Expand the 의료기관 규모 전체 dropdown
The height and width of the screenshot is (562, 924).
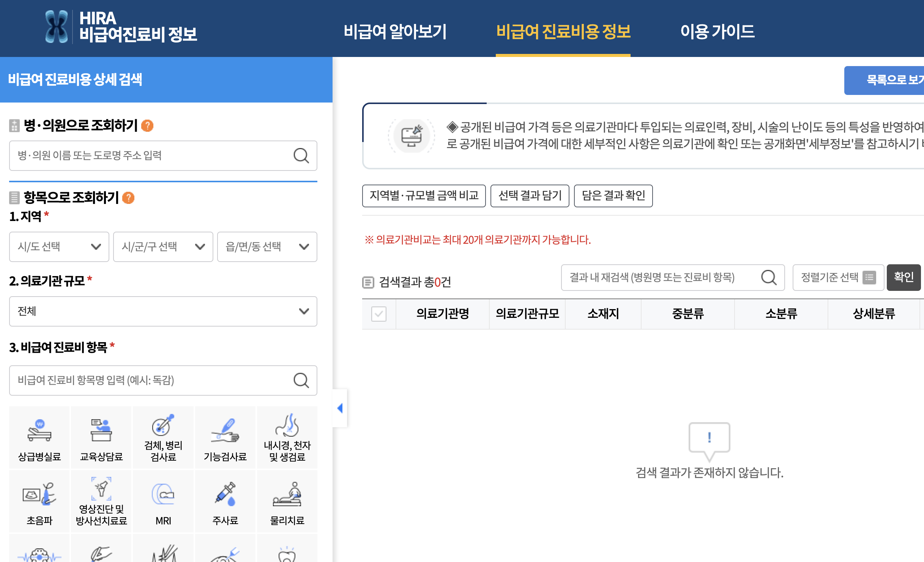click(x=163, y=311)
